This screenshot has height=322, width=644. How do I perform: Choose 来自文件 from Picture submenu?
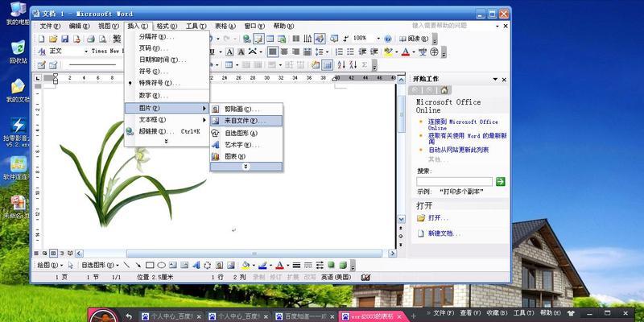pos(246,121)
